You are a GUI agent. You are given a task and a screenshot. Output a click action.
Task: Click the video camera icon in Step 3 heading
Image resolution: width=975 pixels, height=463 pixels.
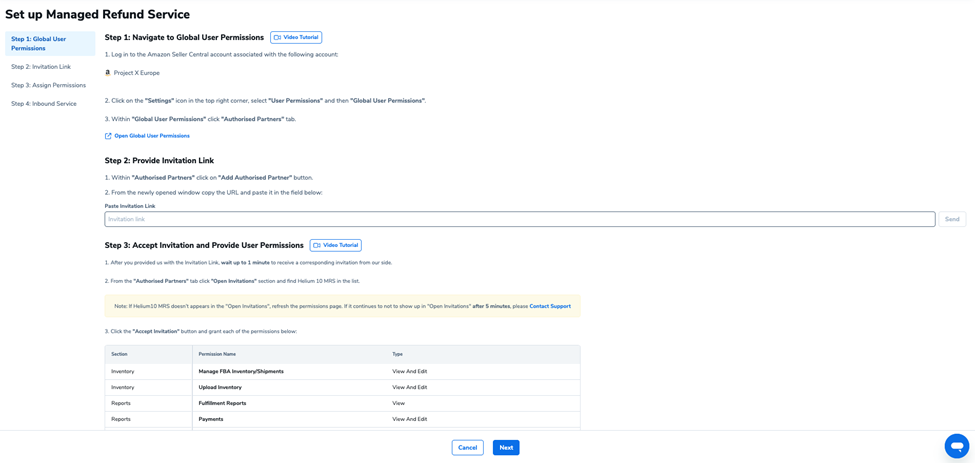(317, 245)
